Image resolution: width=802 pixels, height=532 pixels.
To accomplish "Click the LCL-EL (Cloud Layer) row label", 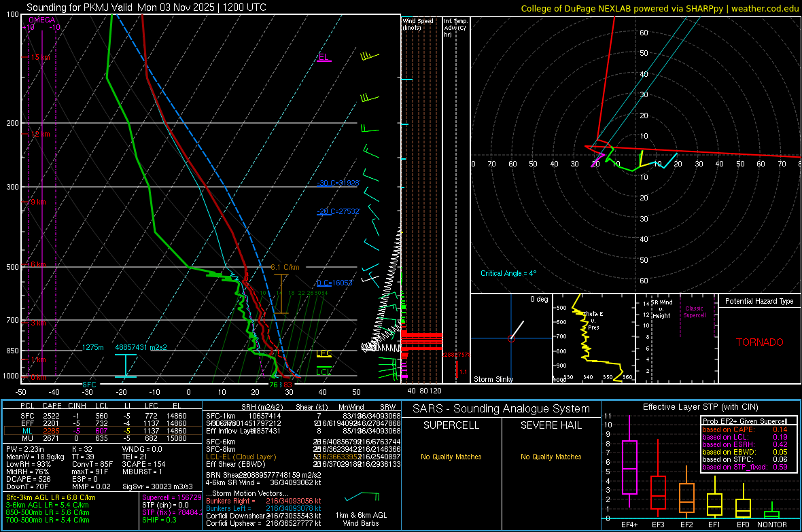I will 241,457.
